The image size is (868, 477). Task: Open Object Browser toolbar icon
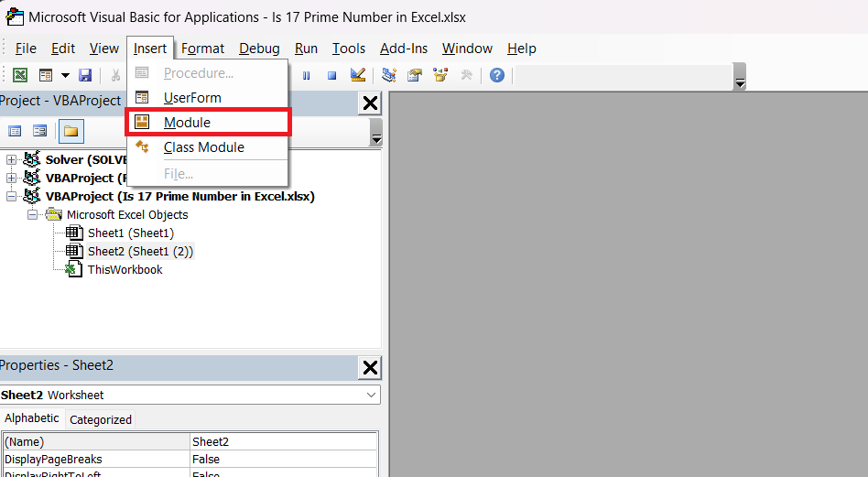(x=440, y=75)
